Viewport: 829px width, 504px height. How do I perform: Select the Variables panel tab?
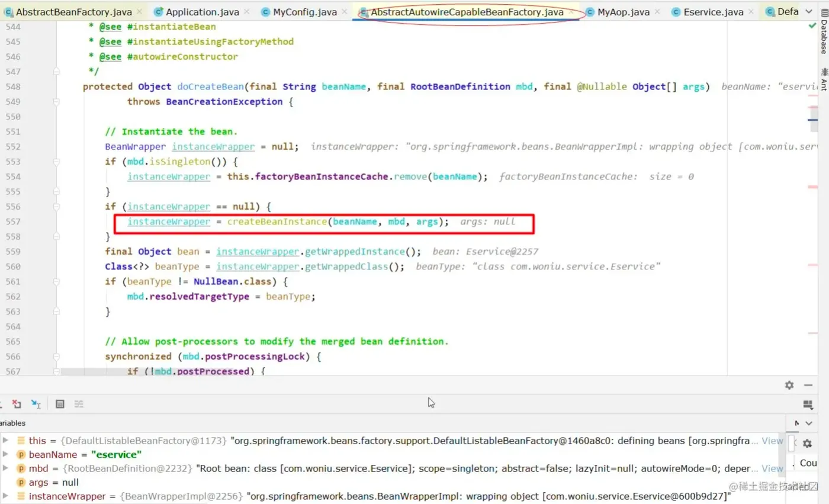[x=13, y=423]
